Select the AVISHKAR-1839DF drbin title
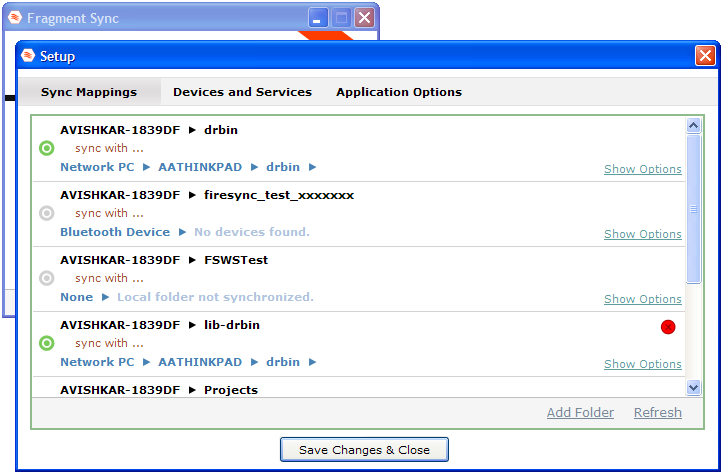Screen dimensions: 724x475 (149, 130)
